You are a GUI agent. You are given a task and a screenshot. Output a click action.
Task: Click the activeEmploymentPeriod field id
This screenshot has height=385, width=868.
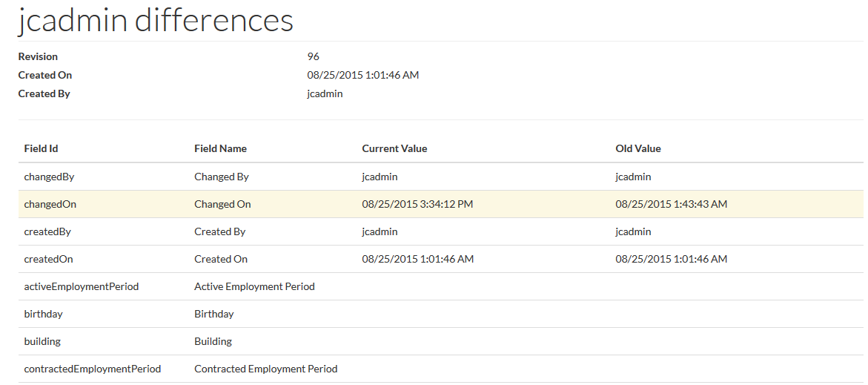81,286
